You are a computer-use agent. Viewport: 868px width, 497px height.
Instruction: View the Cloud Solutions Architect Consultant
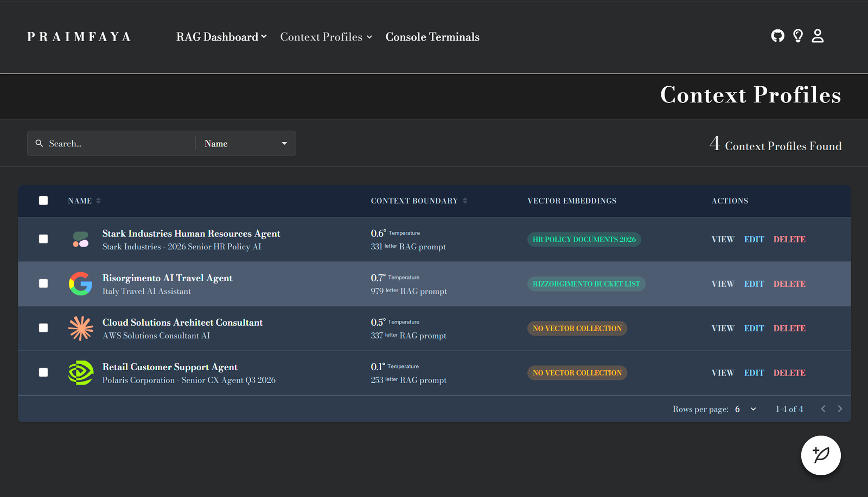723,328
